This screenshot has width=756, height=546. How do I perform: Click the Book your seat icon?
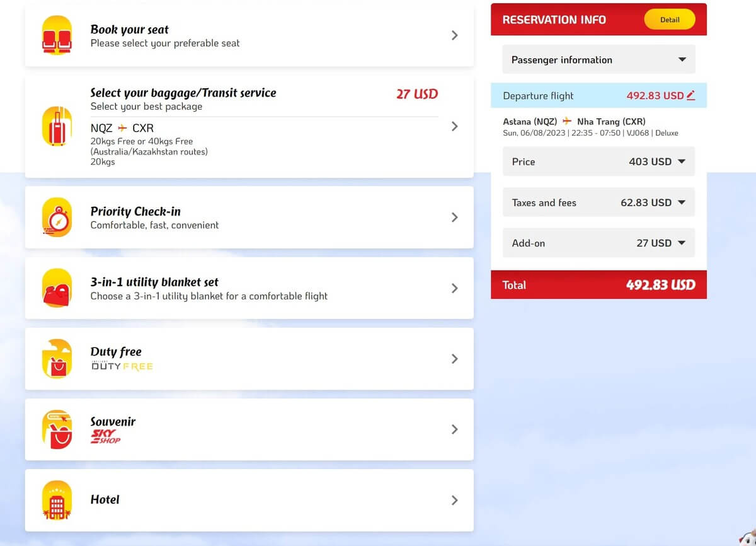[57, 35]
